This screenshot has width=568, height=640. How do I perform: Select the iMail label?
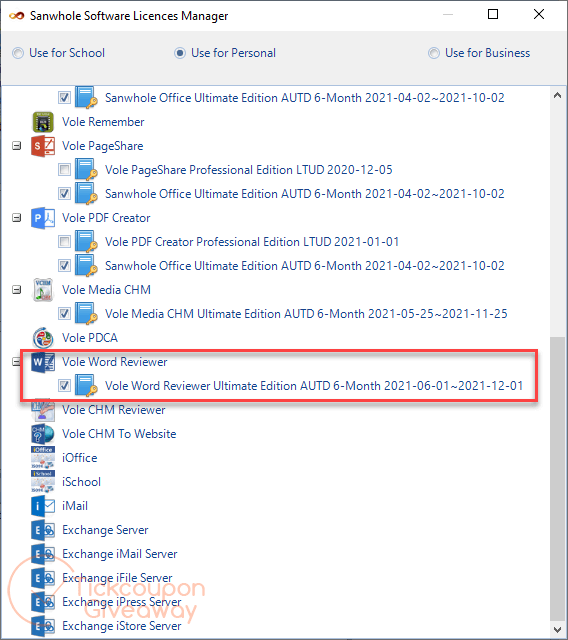point(75,506)
